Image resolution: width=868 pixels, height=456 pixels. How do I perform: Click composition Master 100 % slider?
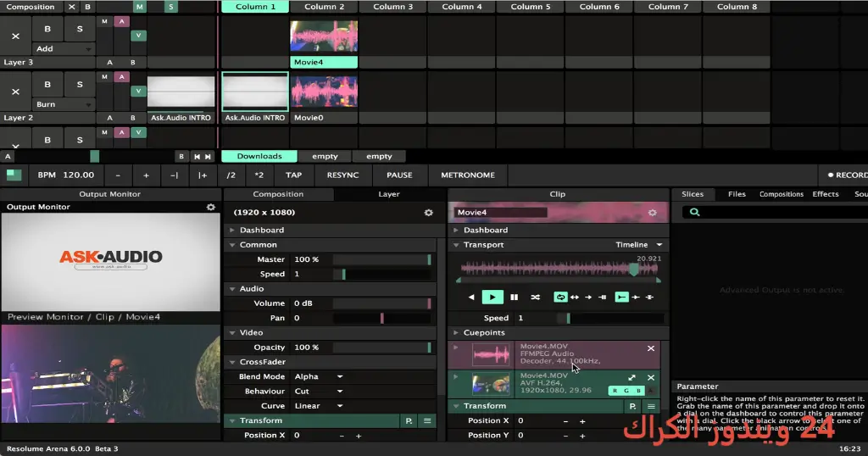381,259
